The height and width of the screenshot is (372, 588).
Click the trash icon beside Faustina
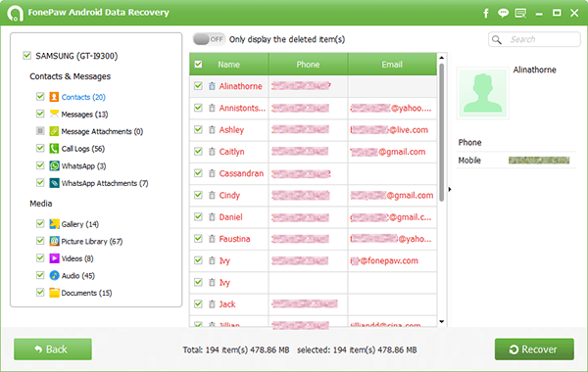pyautogui.click(x=212, y=239)
